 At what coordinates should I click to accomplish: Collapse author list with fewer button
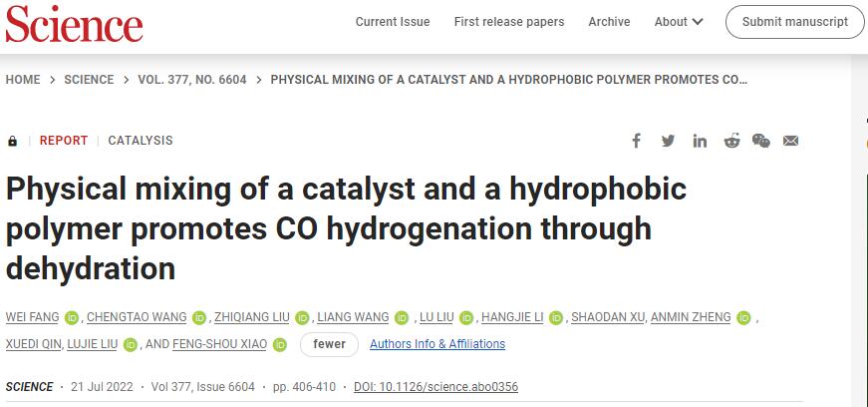click(x=329, y=344)
